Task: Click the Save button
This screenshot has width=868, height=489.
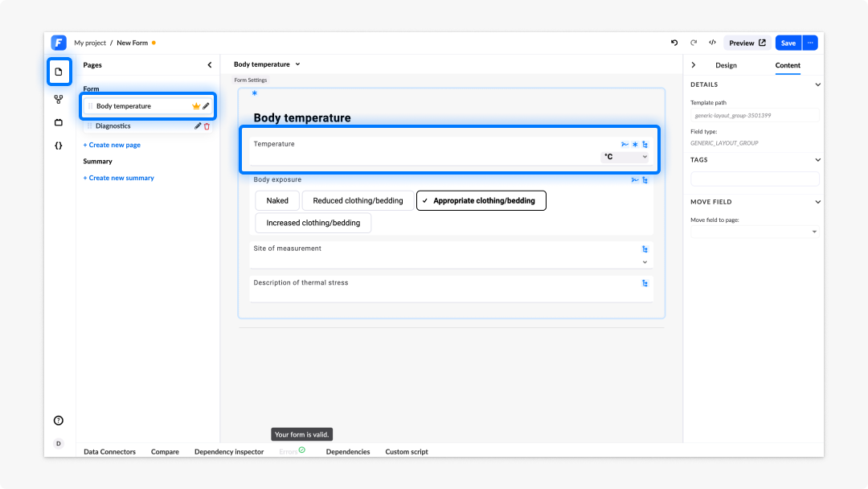Action: click(x=788, y=43)
